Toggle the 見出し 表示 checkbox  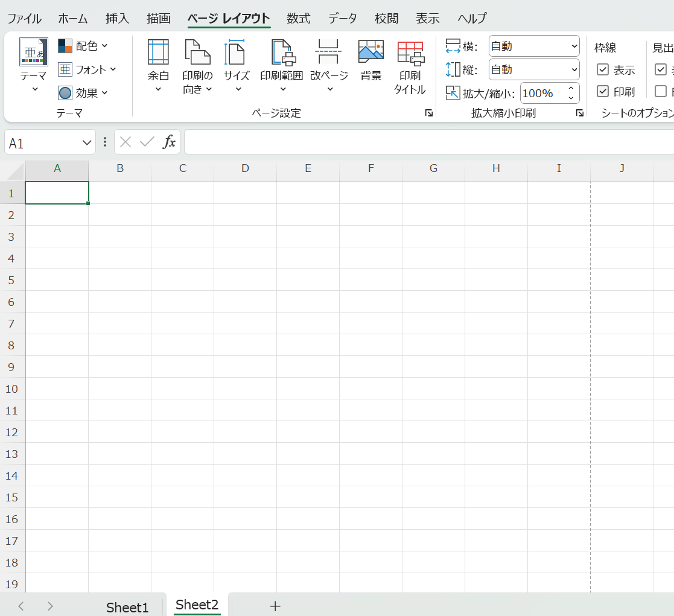(x=661, y=70)
